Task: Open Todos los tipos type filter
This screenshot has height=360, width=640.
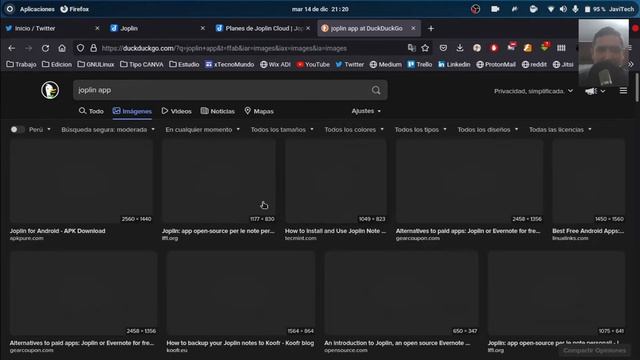Action: point(420,129)
